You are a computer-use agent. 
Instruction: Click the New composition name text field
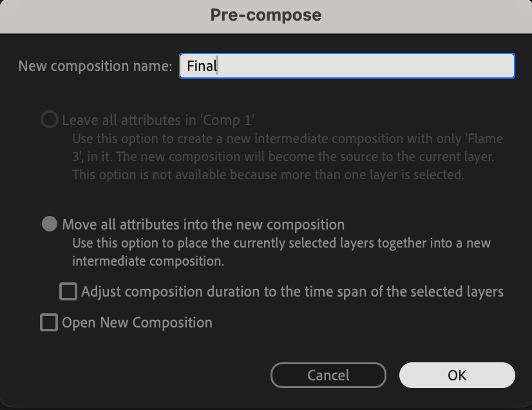click(x=347, y=66)
